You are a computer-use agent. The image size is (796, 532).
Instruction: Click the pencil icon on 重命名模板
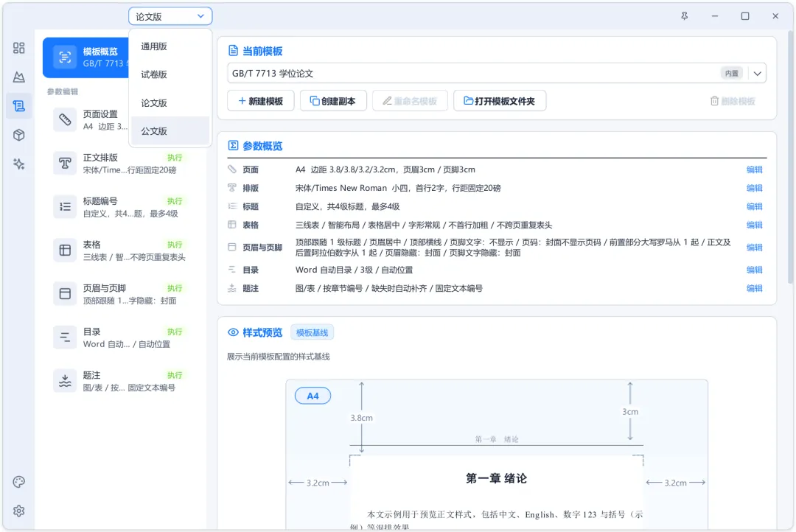[x=388, y=101]
